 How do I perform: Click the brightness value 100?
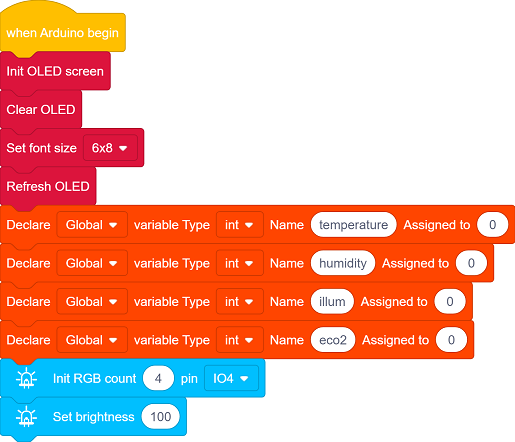[x=160, y=417]
